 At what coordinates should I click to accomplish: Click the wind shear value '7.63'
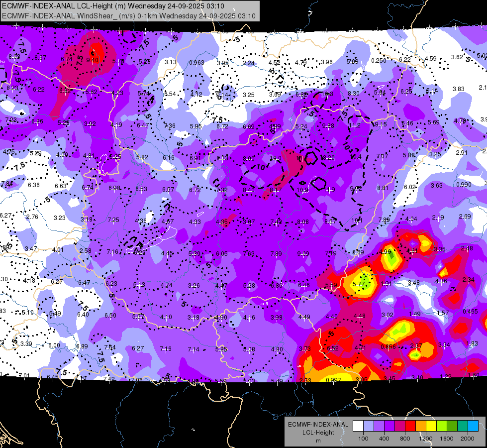pos(249,254)
